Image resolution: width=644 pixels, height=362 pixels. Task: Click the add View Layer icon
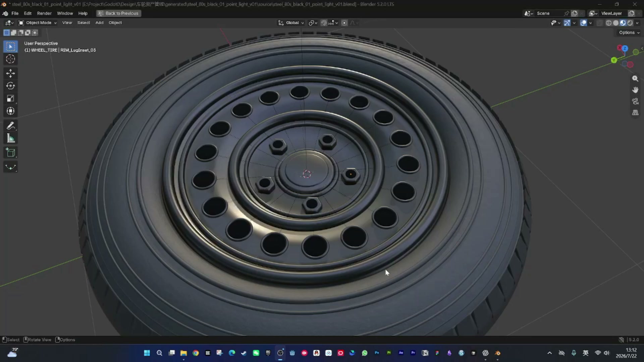[x=631, y=13]
